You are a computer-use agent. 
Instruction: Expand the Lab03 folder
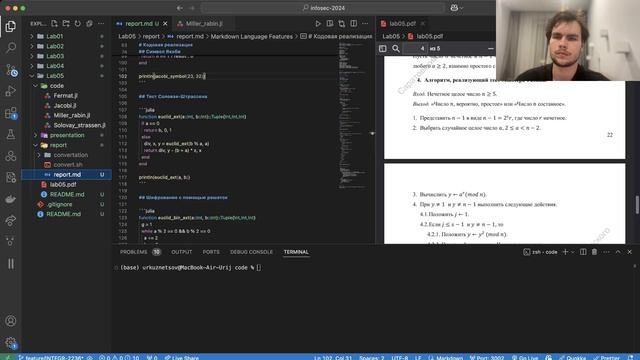coord(32,56)
